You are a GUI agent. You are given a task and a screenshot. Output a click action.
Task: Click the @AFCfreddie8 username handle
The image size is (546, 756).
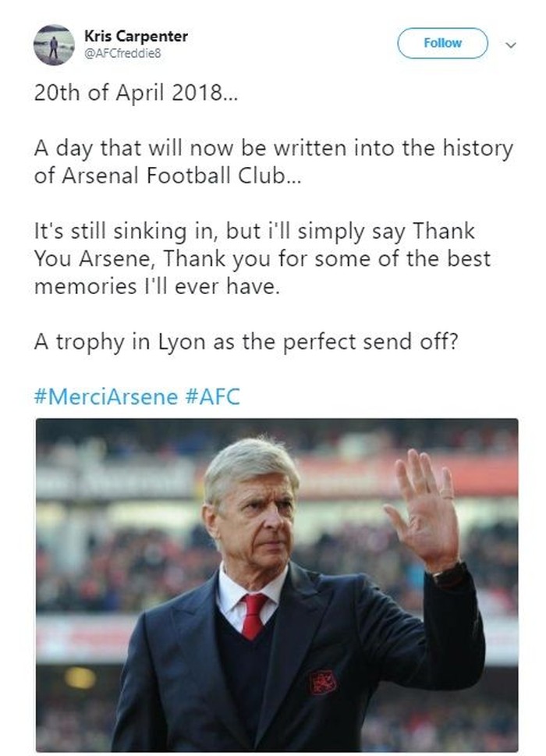tap(122, 53)
